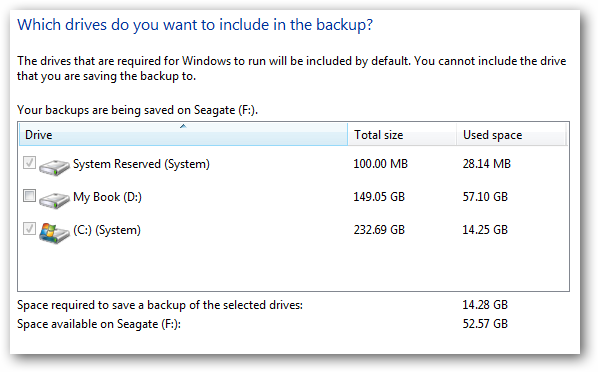This screenshot has width=598, height=372.
Task: Click the sort arrow above Drive header
Action: (x=183, y=126)
